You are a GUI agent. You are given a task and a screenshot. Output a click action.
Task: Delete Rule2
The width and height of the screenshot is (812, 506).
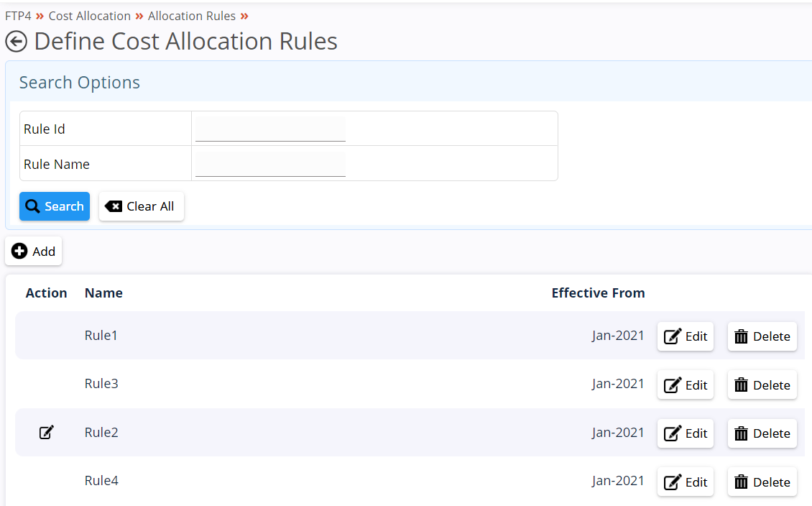click(762, 433)
